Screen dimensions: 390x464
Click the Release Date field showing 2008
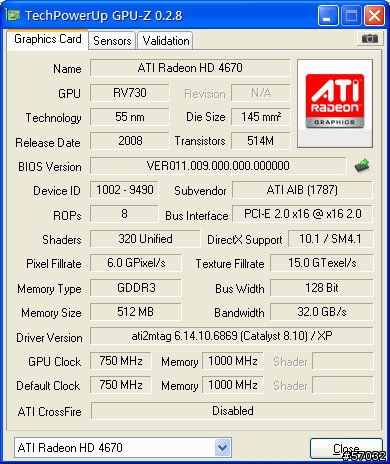130,141
